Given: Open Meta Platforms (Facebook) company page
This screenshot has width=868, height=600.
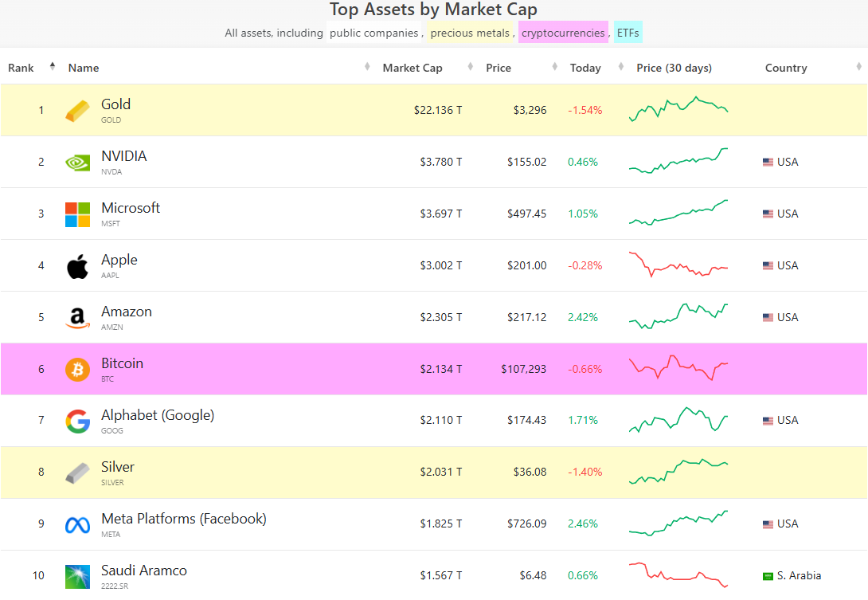Looking at the screenshot, I should click(x=184, y=519).
